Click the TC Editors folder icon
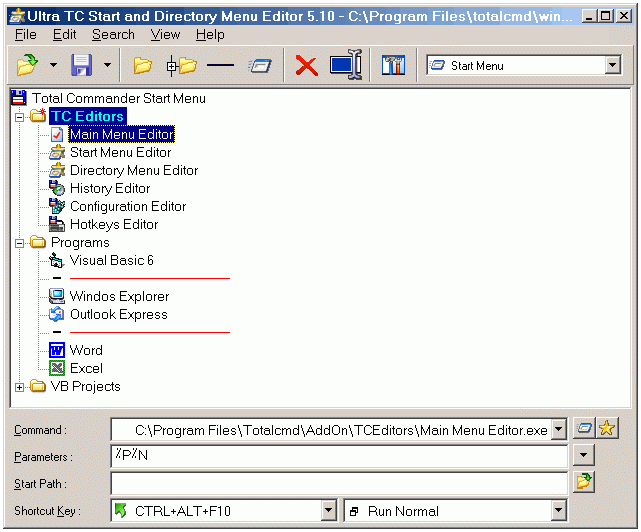 point(38,115)
